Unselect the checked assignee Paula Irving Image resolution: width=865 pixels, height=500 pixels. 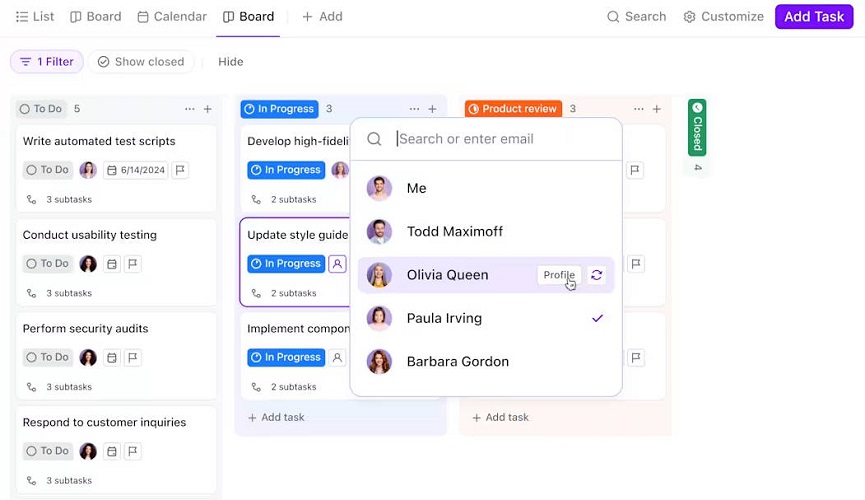[x=486, y=318]
